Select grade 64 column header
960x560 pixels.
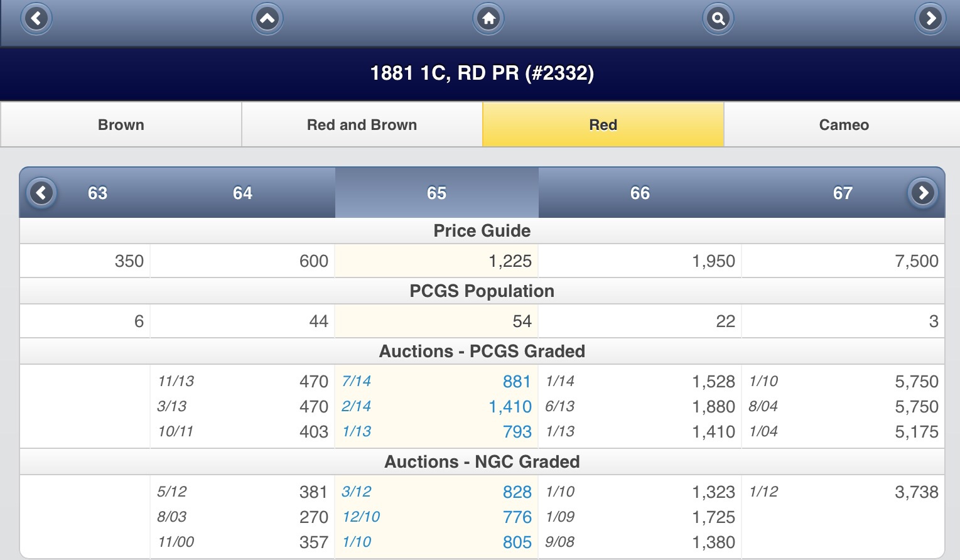(x=242, y=193)
